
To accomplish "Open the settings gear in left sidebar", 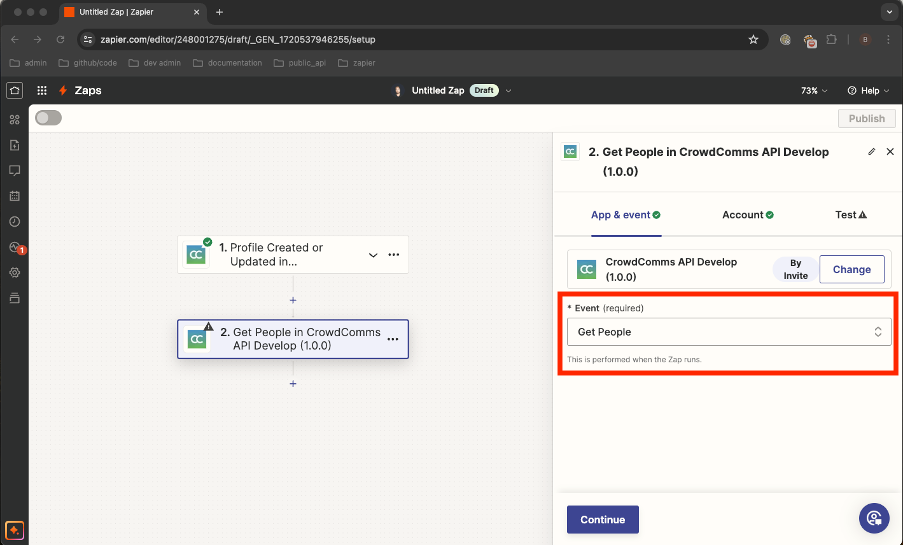I will (x=14, y=272).
